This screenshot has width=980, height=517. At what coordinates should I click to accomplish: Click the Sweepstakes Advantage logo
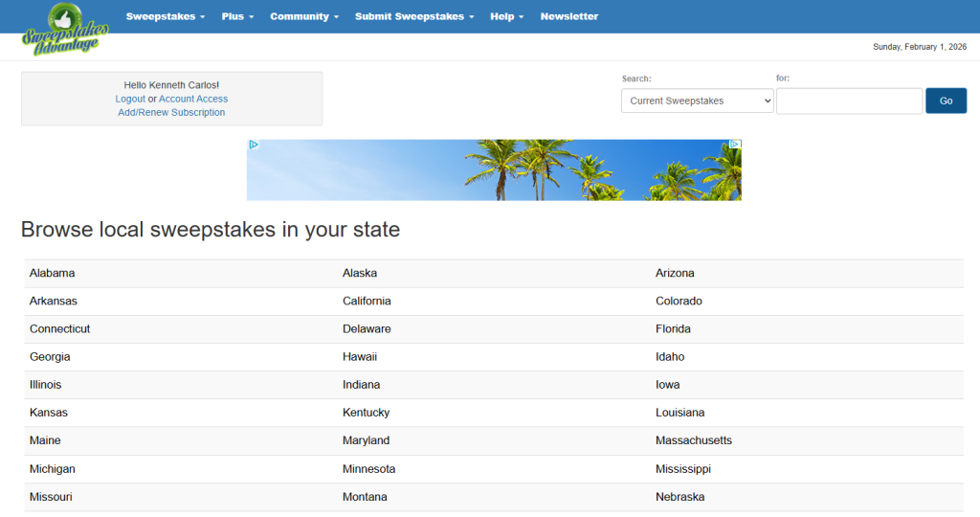click(65, 29)
